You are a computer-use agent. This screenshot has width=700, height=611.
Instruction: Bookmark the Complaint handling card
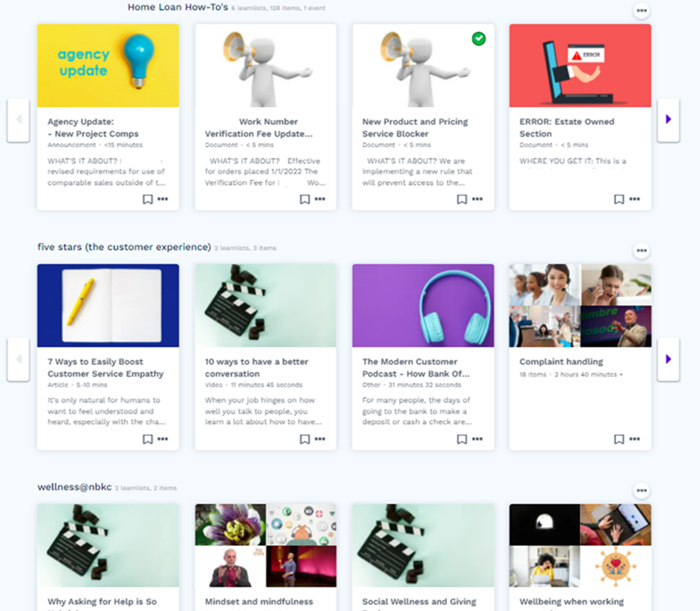click(x=619, y=439)
